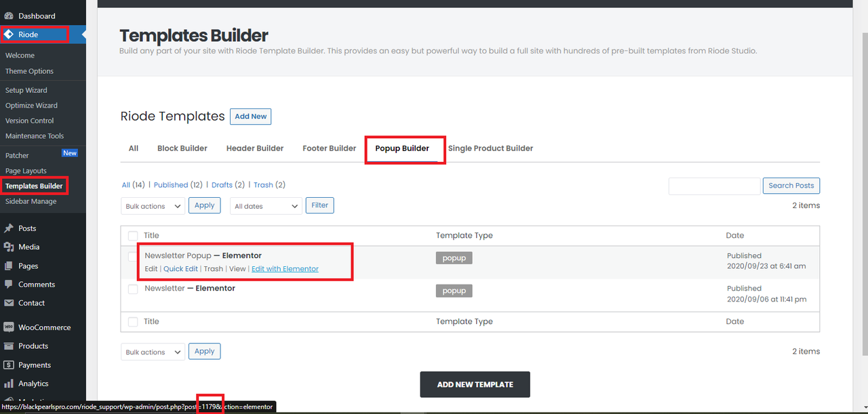Viewport: 868px width, 414px height.
Task: Select all templates using header Title checkbox
Action: [133, 236]
